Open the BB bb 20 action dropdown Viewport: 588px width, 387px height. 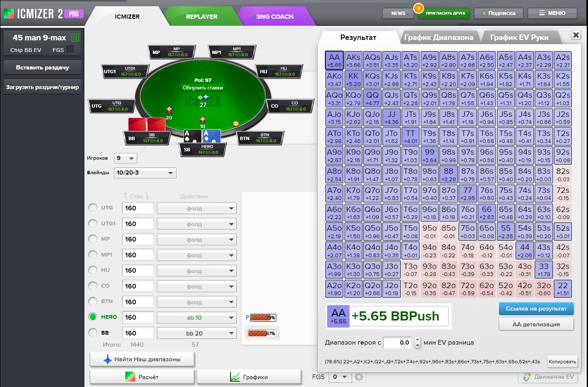[x=197, y=333]
